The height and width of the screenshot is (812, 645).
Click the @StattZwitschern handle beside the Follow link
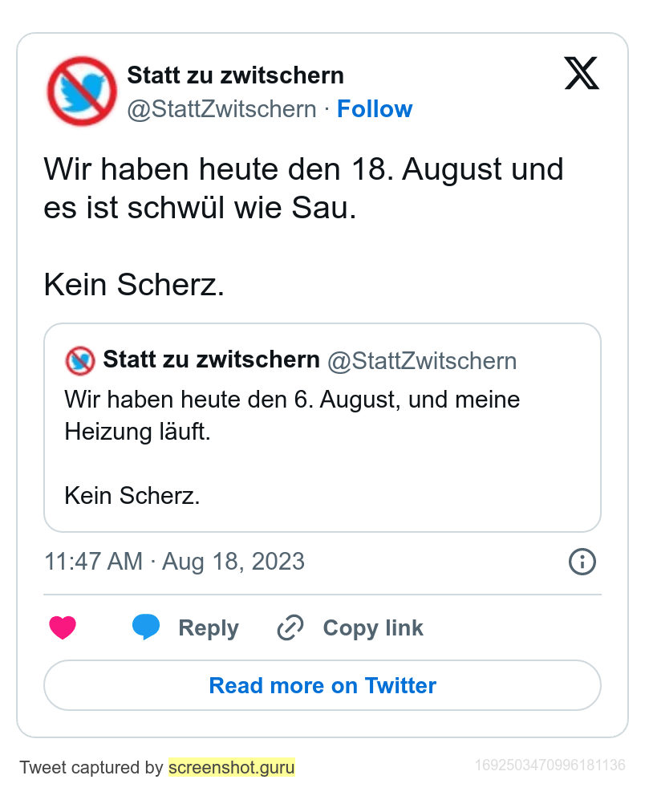[x=222, y=109]
